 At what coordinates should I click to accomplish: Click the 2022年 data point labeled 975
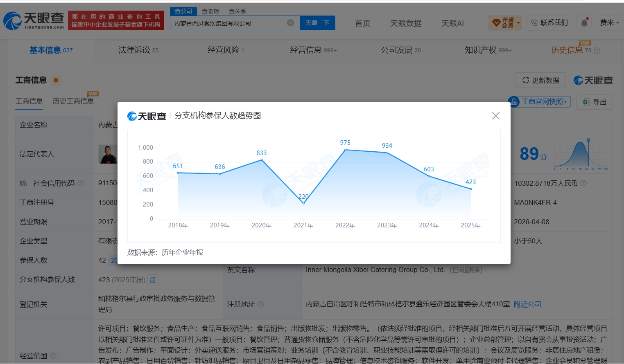pos(345,150)
